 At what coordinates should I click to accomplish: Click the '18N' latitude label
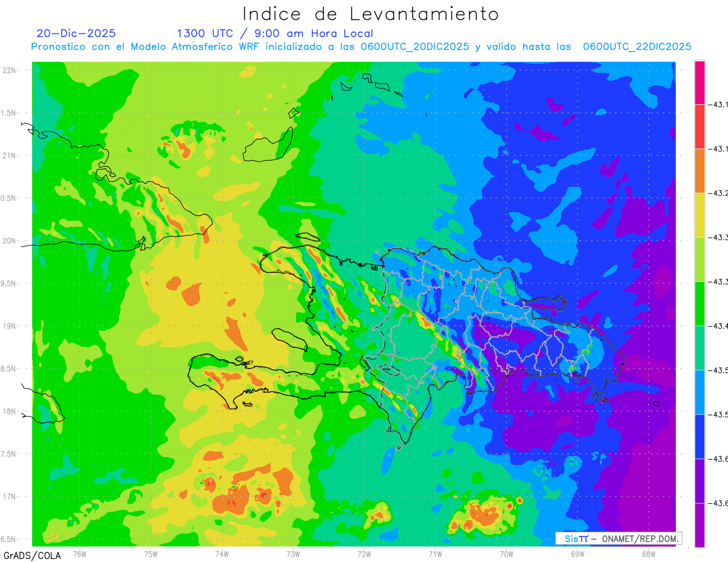click(x=10, y=412)
